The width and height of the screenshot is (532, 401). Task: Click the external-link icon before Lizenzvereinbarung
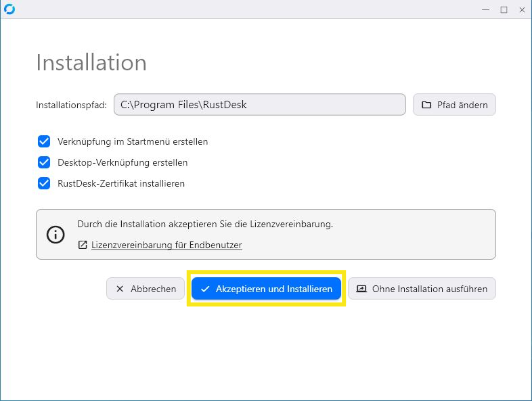tap(83, 245)
